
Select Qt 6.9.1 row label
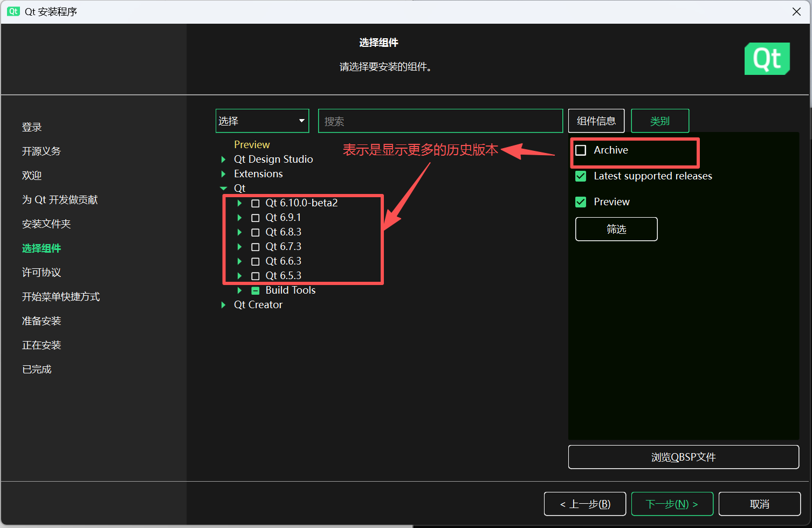283,218
